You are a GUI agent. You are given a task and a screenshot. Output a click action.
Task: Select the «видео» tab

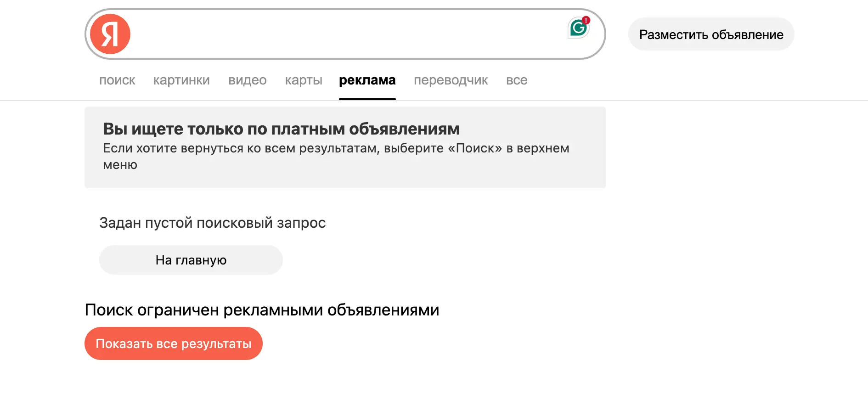[x=248, y=80]
